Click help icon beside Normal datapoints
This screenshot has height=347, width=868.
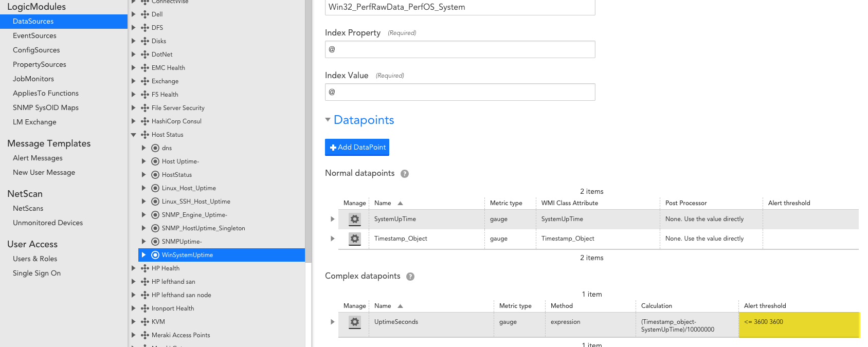[x=405, y=174]
